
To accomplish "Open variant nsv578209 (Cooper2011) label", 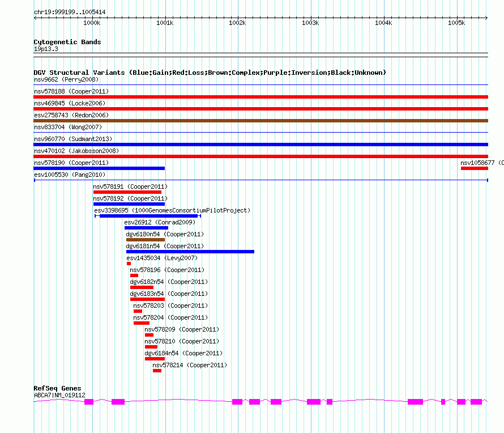I will pyautogui.click(x=182, y=329).
